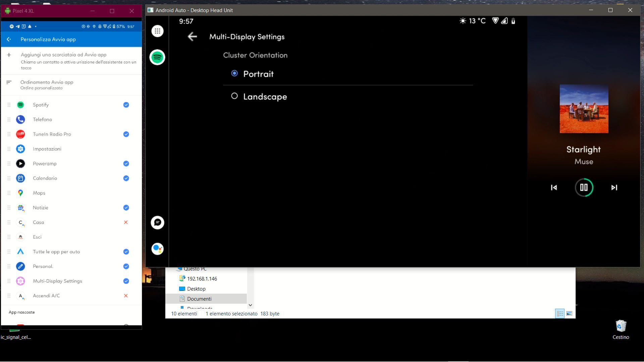Image resolution: width=644 pixels, height=362 pixels.
Task: Enable Casa by tapping its red X
Action: pyautogui.click(x=126, y=222)
